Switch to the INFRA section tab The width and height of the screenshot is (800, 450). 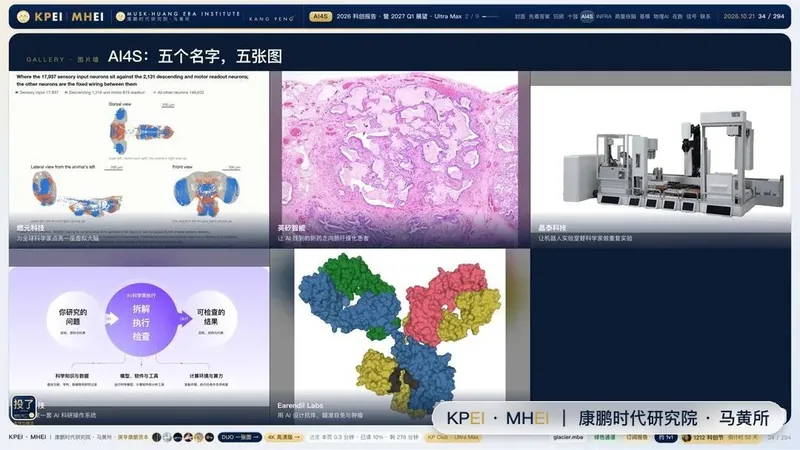pyautogui.click(x=604, y=16)
